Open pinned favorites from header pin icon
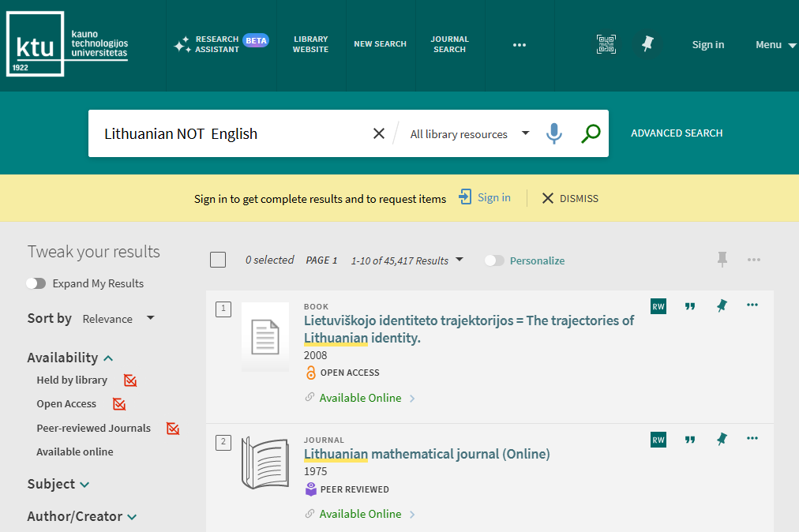799x532 pixels. (x=648, y=45)
